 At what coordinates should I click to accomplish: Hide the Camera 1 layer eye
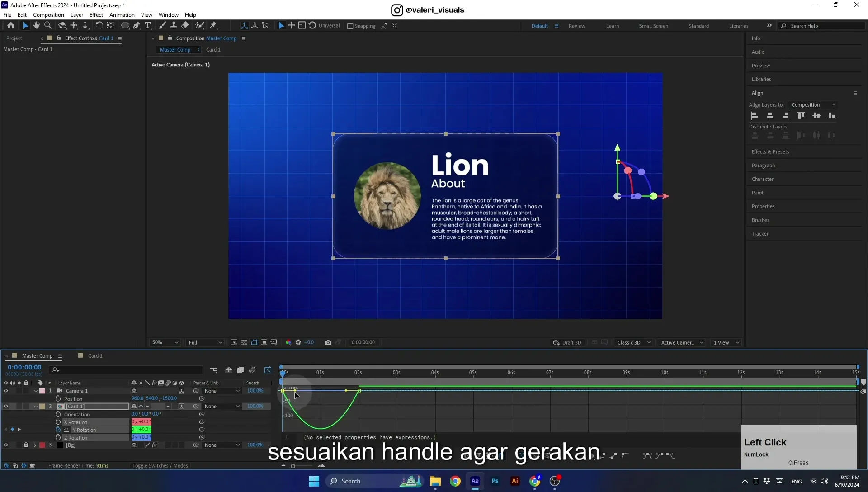tap(6, 391)
